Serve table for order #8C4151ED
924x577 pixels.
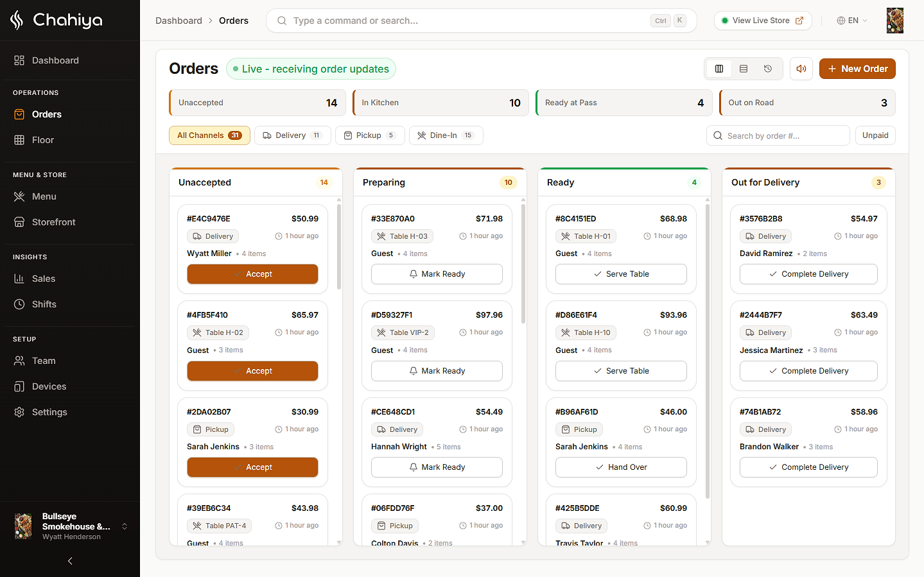(x=621, y=274)
